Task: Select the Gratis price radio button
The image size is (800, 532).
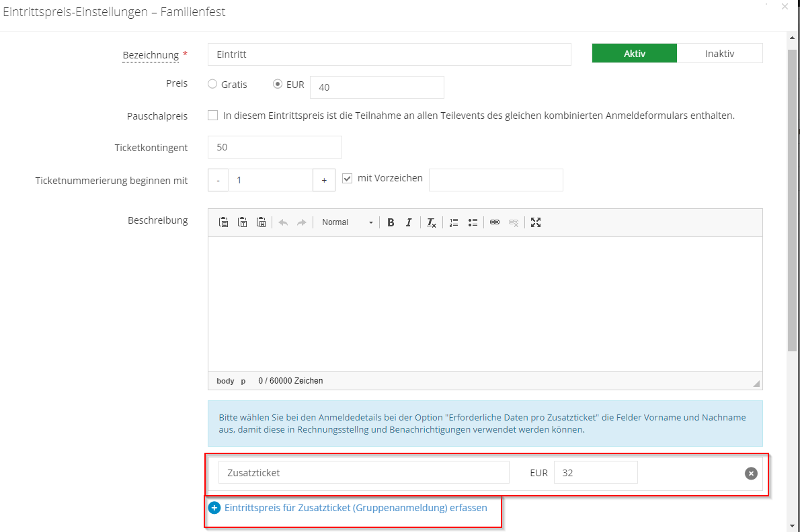Action: pos(212,85)
